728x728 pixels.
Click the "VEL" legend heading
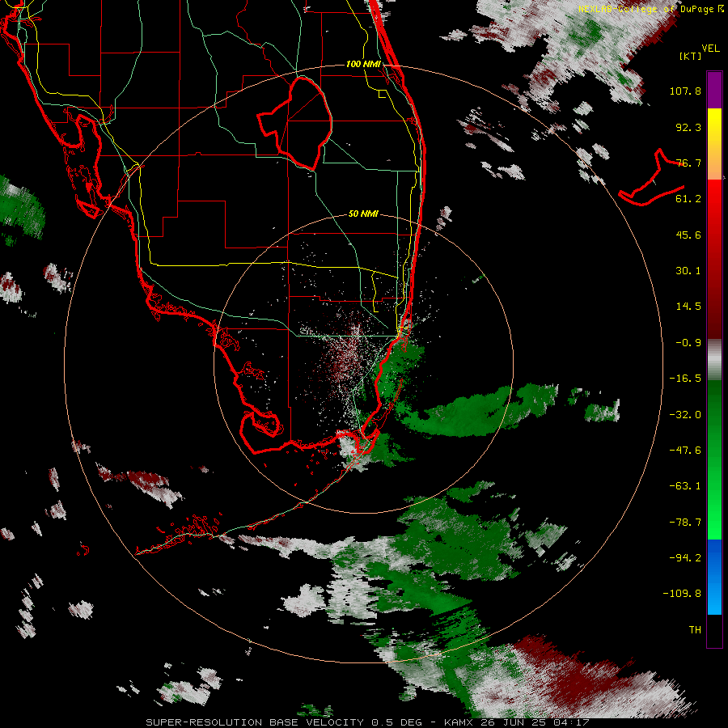tap(711, 49)
